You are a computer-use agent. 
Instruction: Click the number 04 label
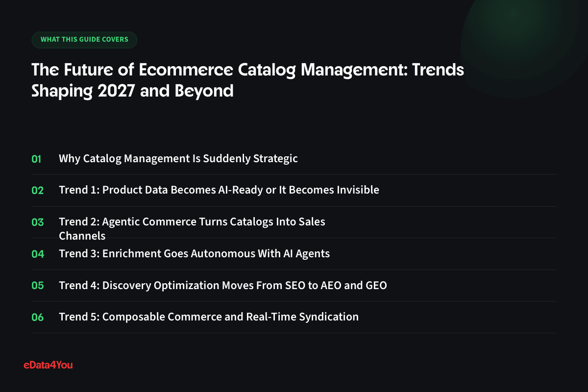[38, 254]
